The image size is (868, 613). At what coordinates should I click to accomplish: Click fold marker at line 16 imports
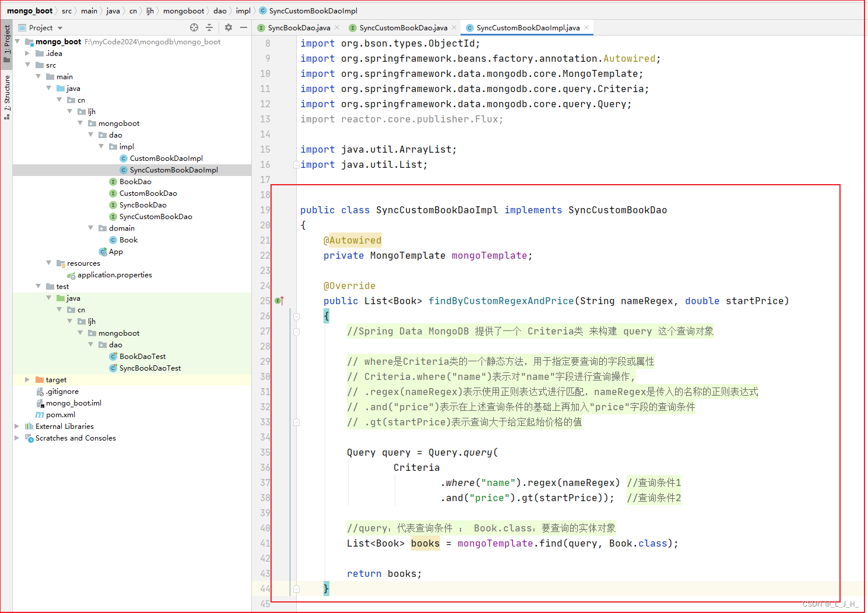click(296, 165)
